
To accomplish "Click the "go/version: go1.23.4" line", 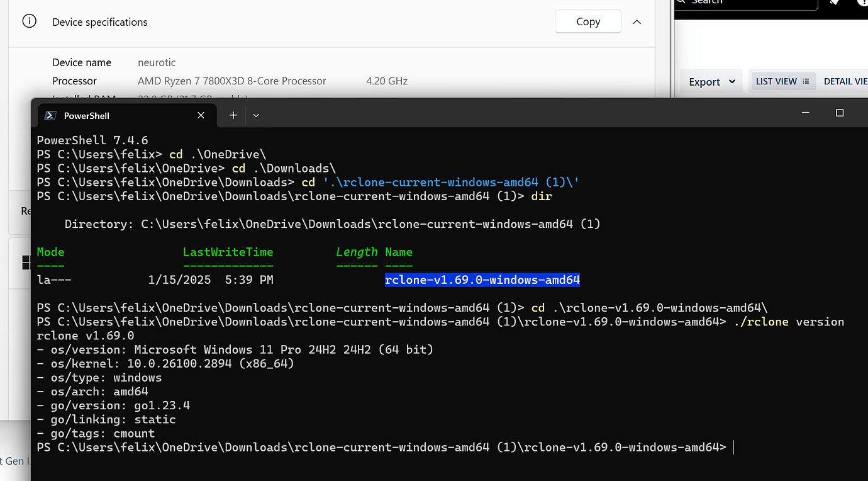I will pos(113,405).
